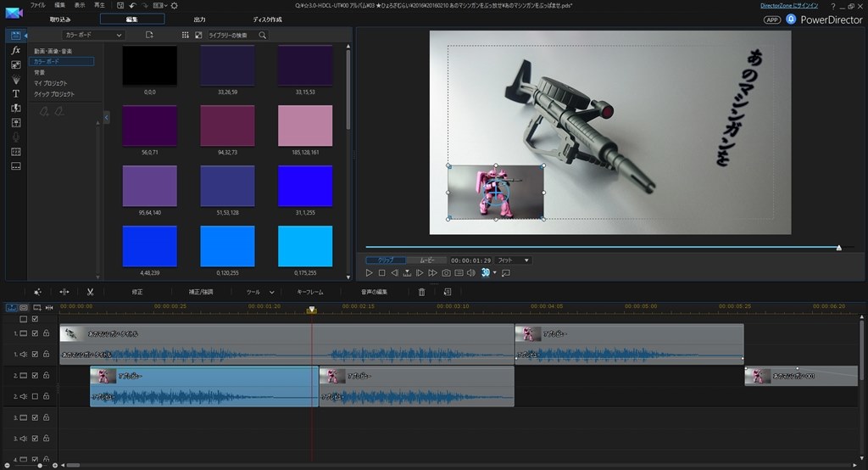The height and width of the screenshot is (470, 868).
Task: Click the library search magnifier icon
Action: (x=262, y=36)
